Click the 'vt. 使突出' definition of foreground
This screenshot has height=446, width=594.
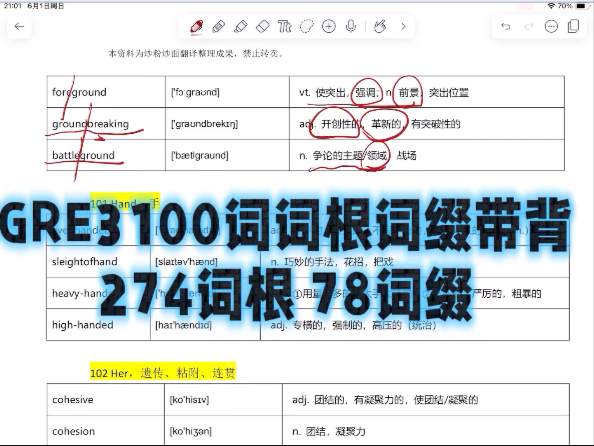click(x=427, y=92)
